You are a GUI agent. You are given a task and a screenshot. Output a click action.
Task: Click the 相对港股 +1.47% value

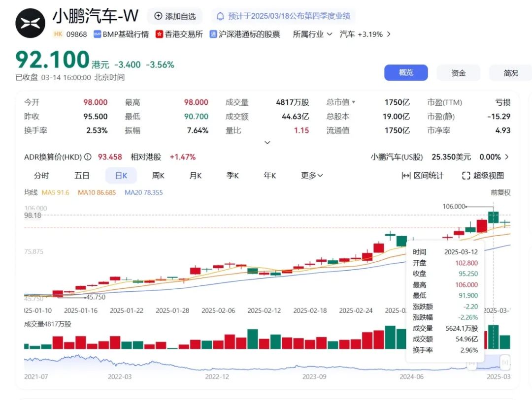[x=183, y=157]
